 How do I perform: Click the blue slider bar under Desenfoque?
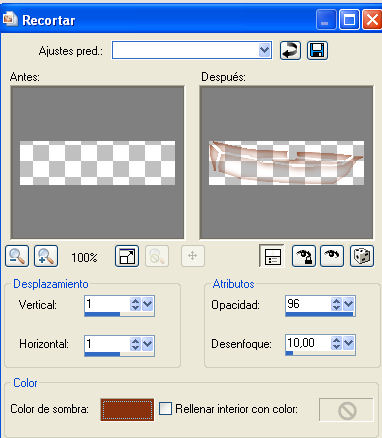[289, 353]
